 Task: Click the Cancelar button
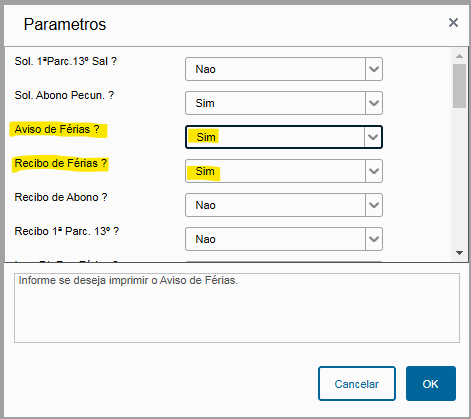pyautogui.click(x=357, y=384)
